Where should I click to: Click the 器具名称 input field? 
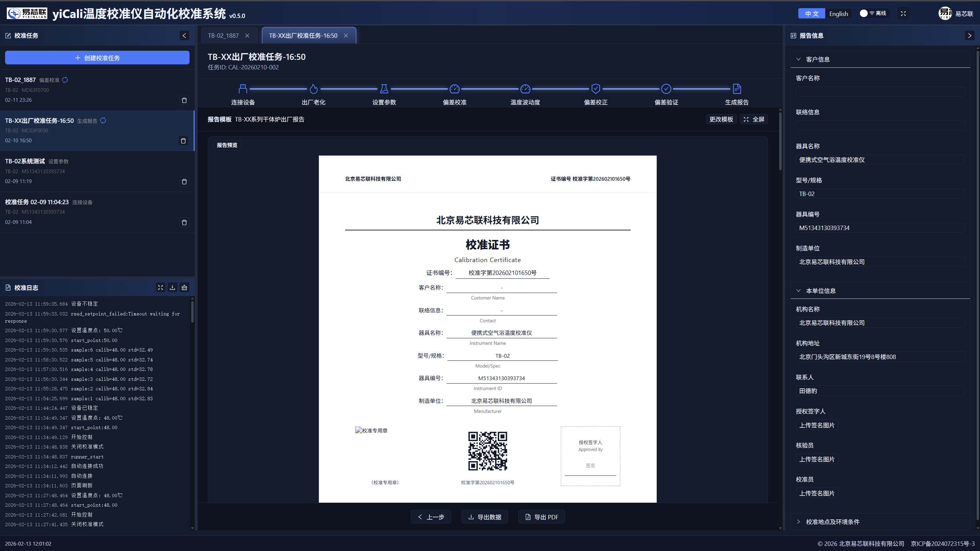click(880, 159)
